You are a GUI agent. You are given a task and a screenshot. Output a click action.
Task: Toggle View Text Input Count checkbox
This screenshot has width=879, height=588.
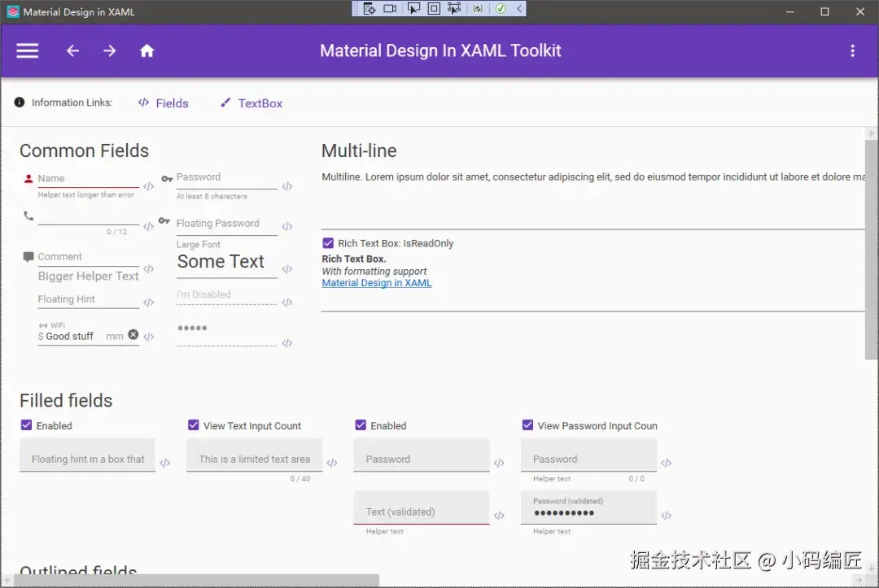point(194,425)
